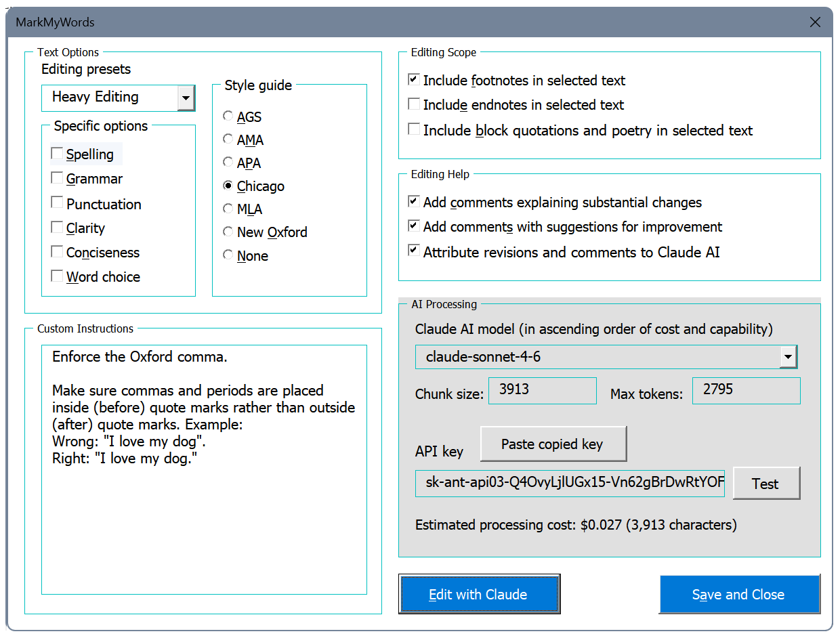Enable the Spelling checkbox
Screen dimensions: 840x638
pos(58,154)
